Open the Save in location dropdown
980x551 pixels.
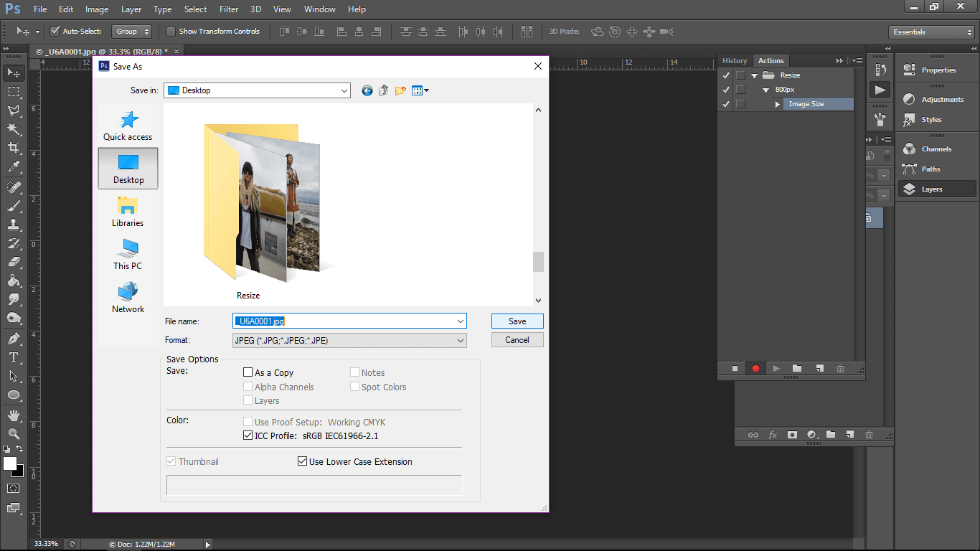(345, 90)
